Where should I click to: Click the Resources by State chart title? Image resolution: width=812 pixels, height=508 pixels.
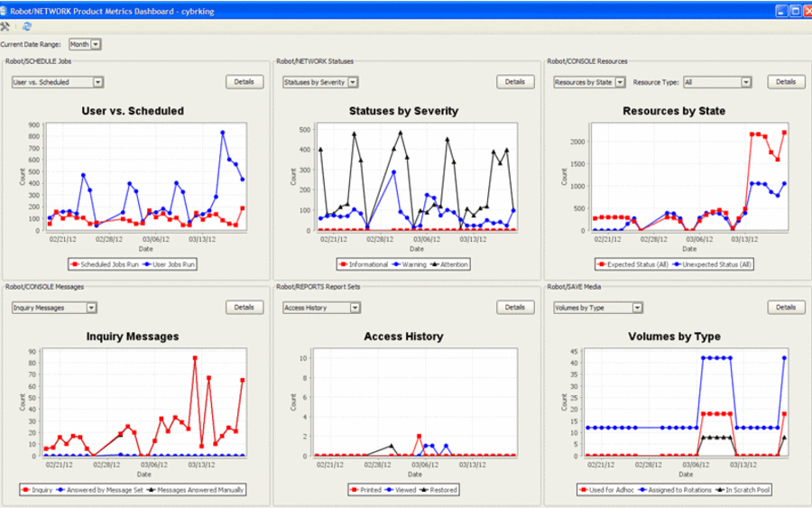tap(674, 111)
